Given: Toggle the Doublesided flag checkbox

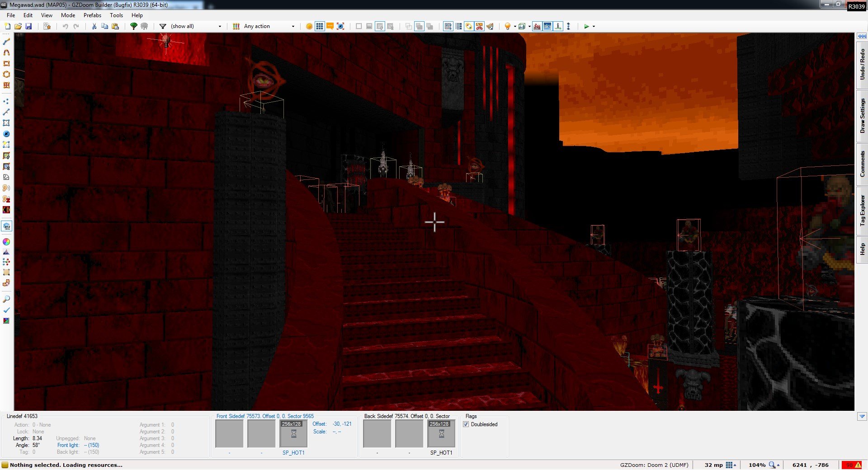Looking at the screenshot, I should (x=466, y=424).
